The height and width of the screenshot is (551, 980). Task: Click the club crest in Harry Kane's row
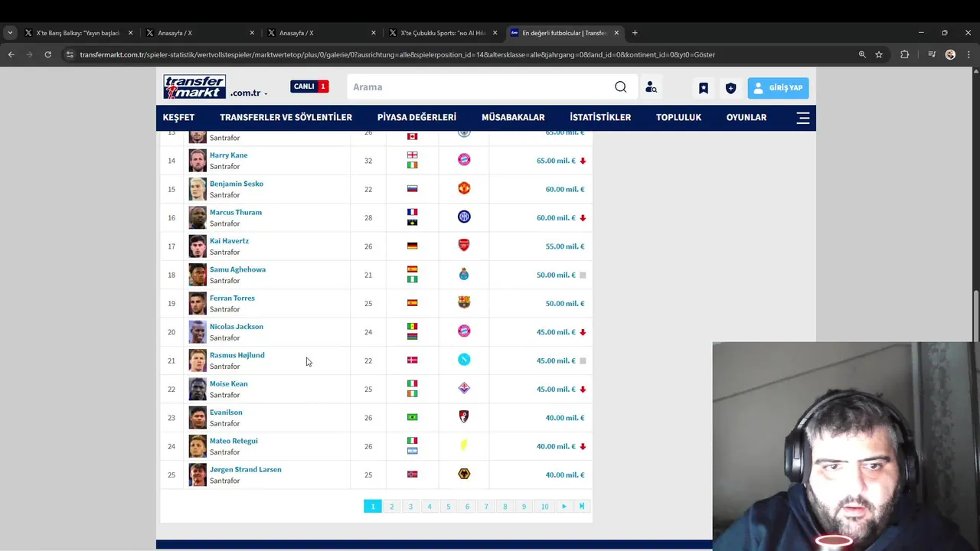point(464,160)
